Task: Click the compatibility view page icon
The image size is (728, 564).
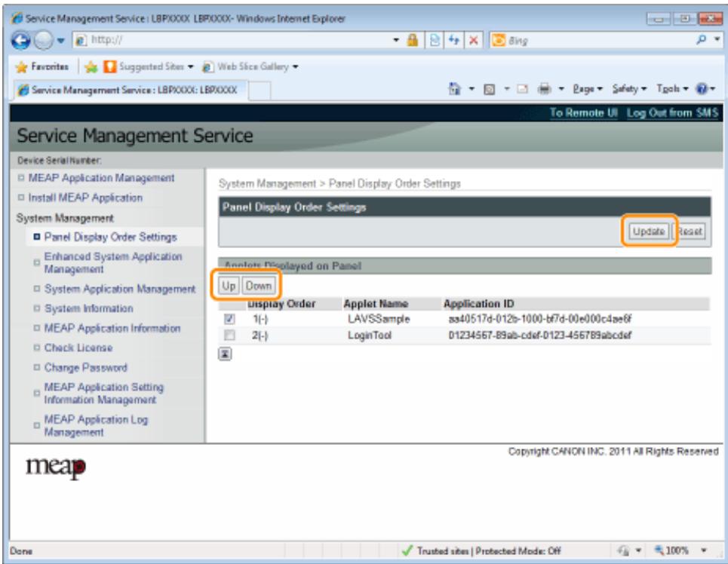Action: click(435, 41)
